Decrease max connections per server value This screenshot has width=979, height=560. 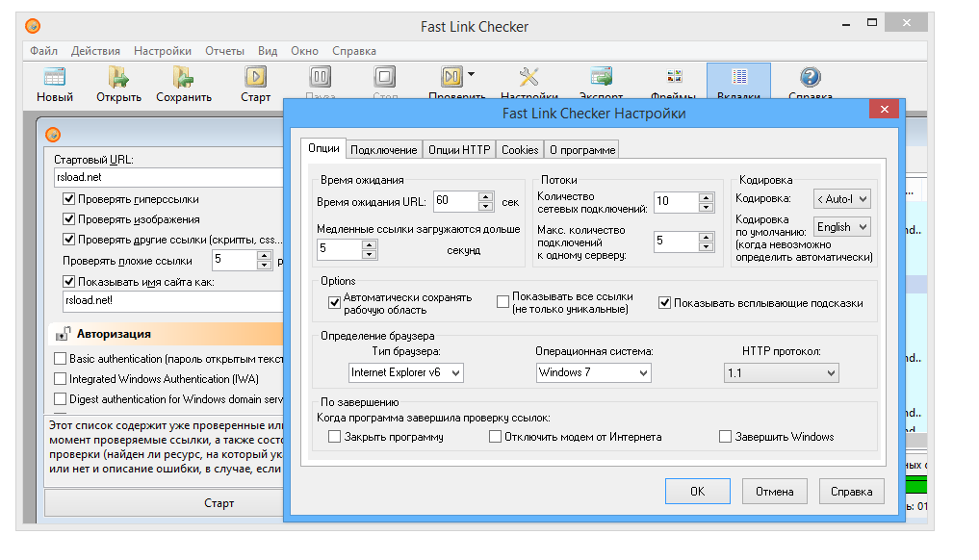point(706,246)
